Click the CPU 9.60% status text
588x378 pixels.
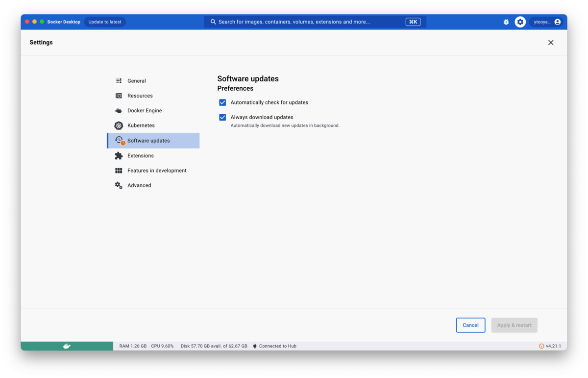(162, 346)
